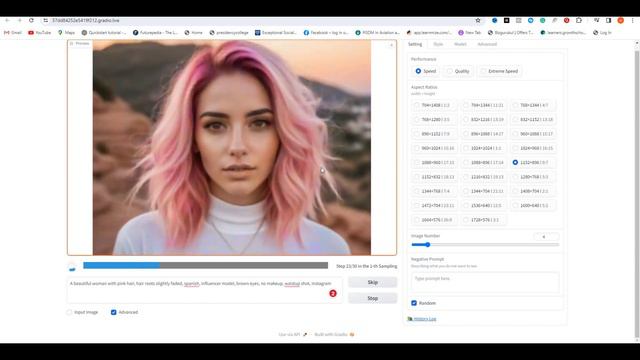640x360 pixels.
Task: Choose the 832×1216 aspect ratio
Action: (x=483, y=120)
